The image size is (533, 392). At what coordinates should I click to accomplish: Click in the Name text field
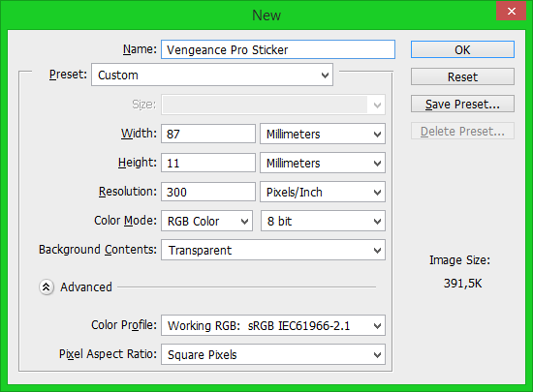point(278,49)
